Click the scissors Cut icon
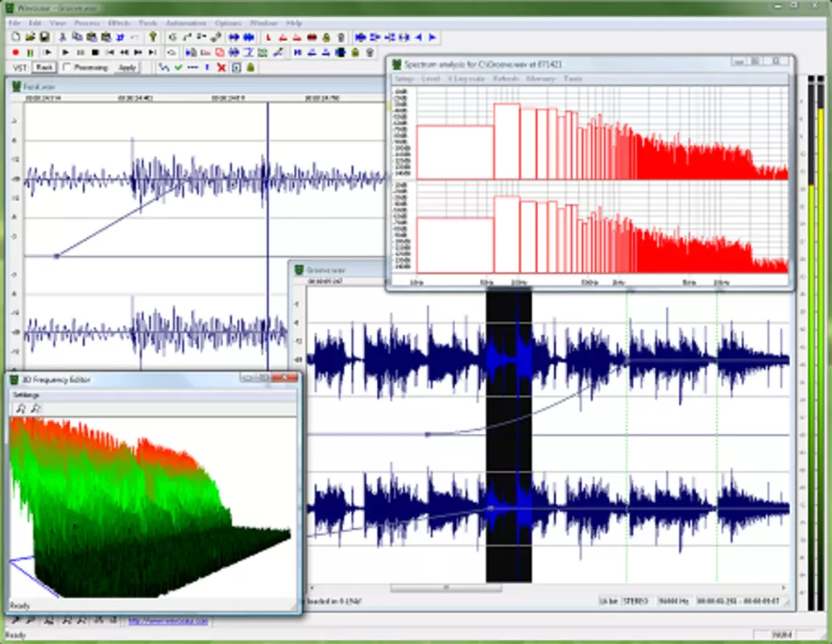Viewport: 832px width, 644px height. 62,37
